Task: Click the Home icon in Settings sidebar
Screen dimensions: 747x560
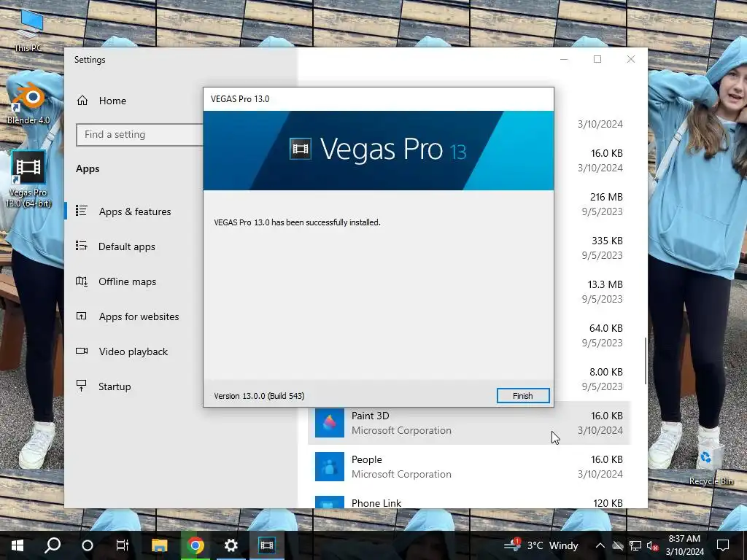Action: coord(82,101)
